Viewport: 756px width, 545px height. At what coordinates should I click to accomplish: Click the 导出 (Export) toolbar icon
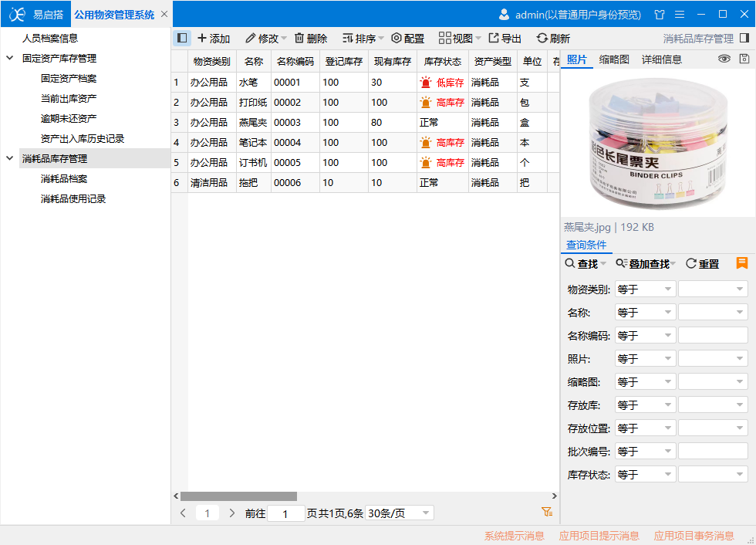[x=494, y=39]
